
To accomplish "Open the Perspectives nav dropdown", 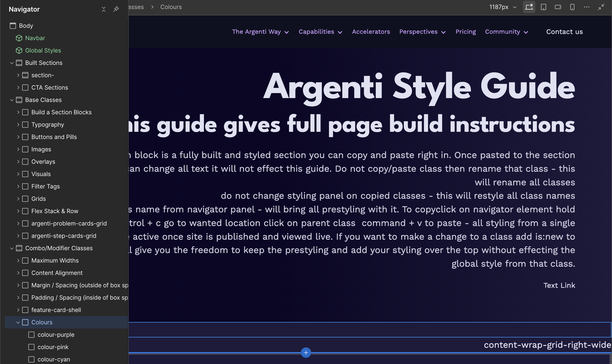I will (422, 32).
